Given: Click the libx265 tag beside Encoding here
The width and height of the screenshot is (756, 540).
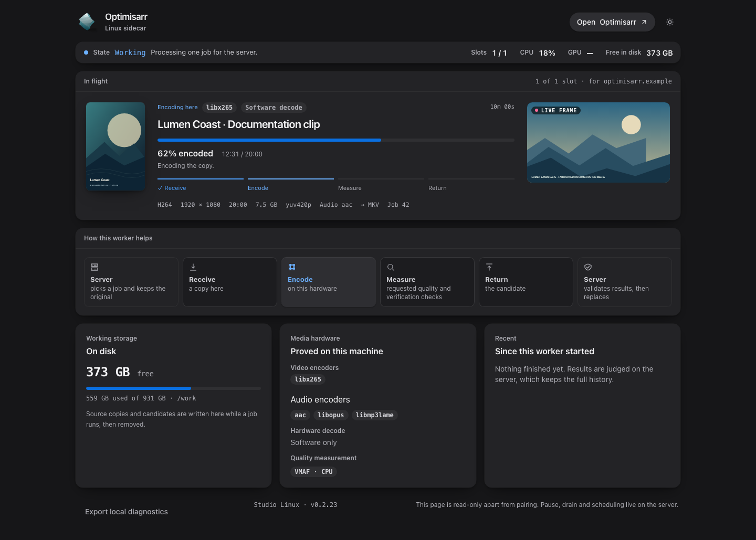Looking at the screenshot, I should (219, 108).
